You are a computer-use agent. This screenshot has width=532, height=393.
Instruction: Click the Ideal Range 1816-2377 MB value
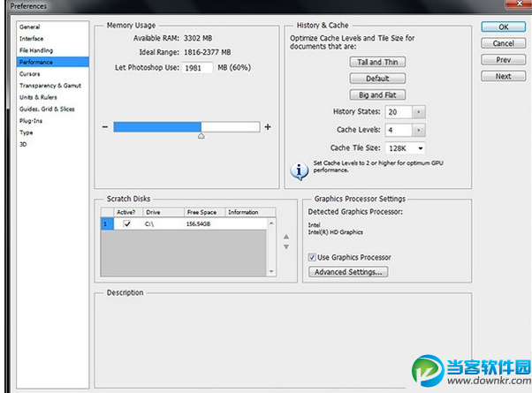click(208, 52)
